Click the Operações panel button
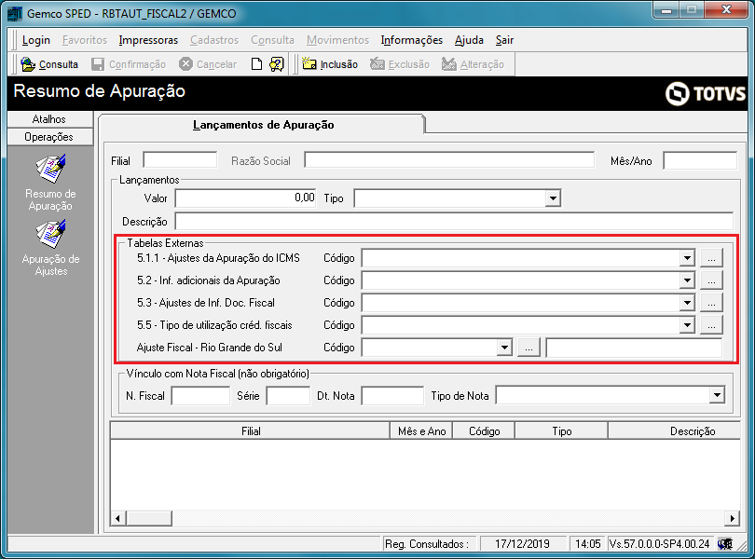755x560 pixels. point(50,137)
